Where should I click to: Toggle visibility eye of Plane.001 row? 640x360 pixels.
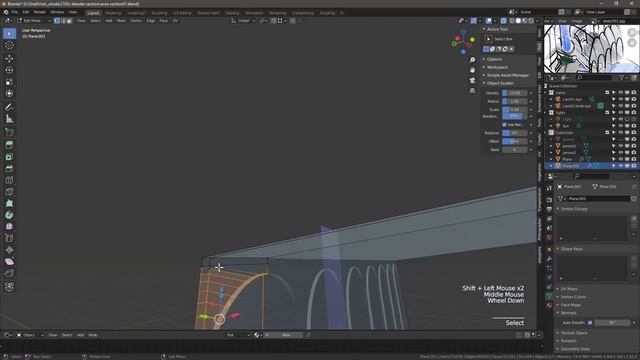click(x=620, y=166)
